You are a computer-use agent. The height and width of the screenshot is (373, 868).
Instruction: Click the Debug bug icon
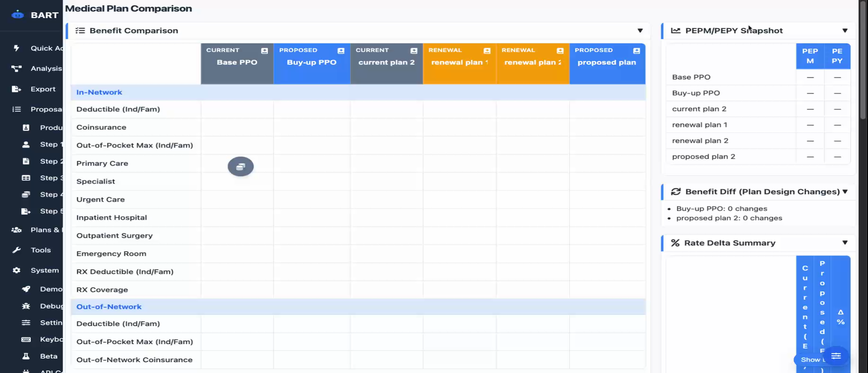(26, 306)
